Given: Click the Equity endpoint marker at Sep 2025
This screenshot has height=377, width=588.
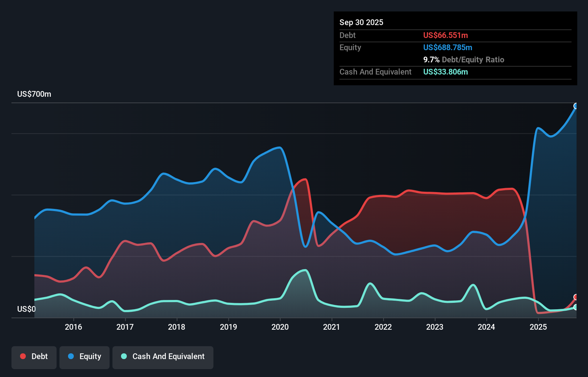Looking at the screenshot, I should point(576,106).
